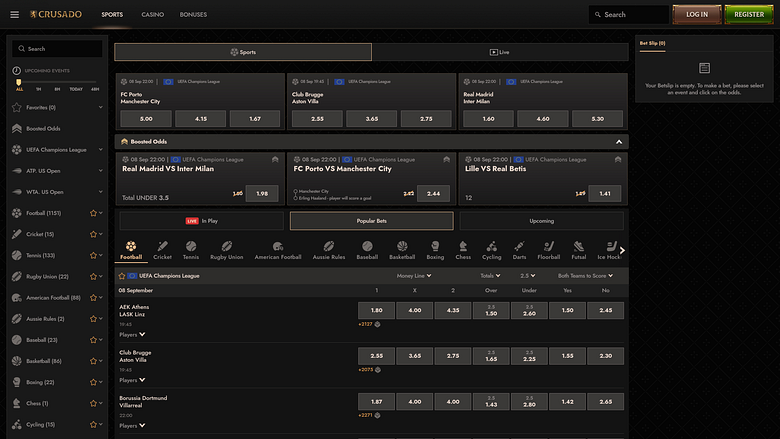Click the sidebar Search field
The height and width of the screenshot is (439, 780).
(57, 49)
